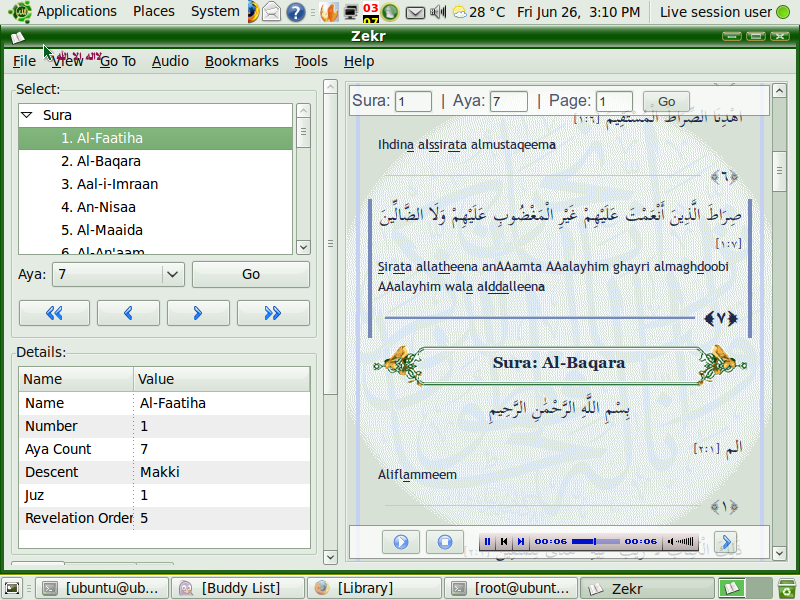
Task: Skip to previous track in audio player
Action: point(505,542)
